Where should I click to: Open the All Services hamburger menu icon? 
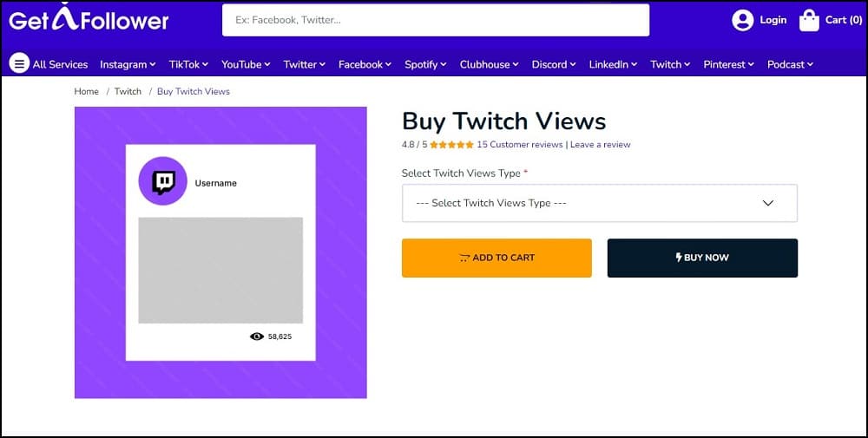click(x=19, y=63)
